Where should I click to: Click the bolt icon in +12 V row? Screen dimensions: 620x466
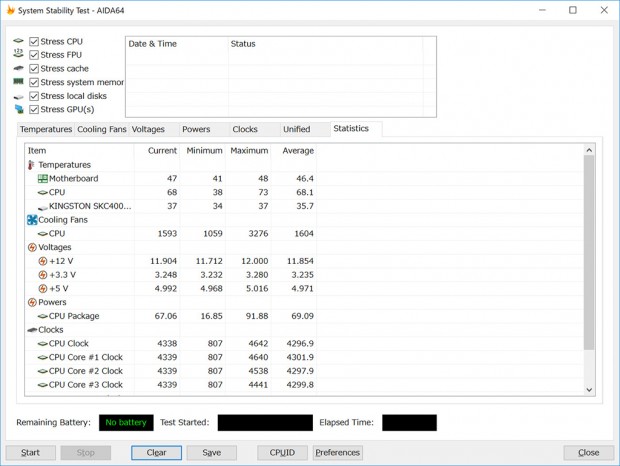[43, 261]
